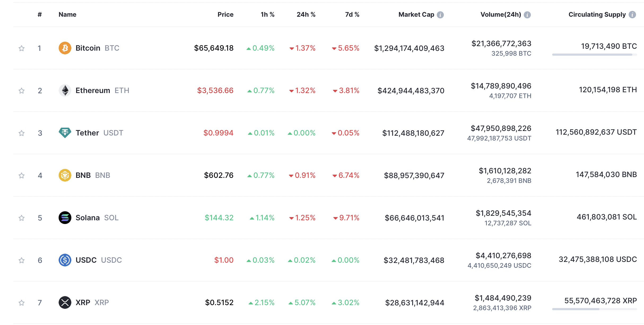
Task: Click the Tether logo icon
Action: coord(65,133)
